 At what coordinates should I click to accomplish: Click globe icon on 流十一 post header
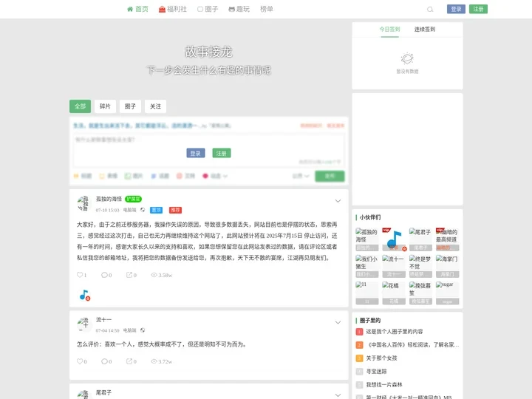click(x=143, y=330)
